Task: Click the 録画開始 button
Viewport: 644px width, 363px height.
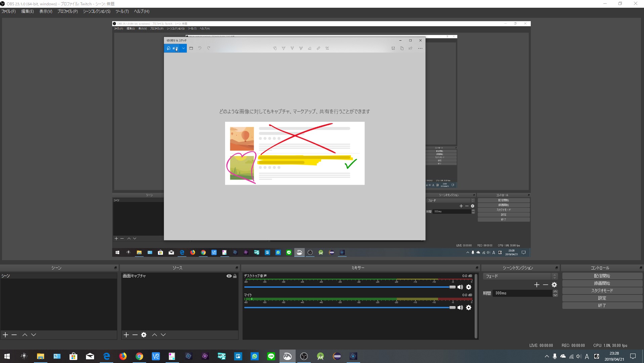Action: point(602,283)
